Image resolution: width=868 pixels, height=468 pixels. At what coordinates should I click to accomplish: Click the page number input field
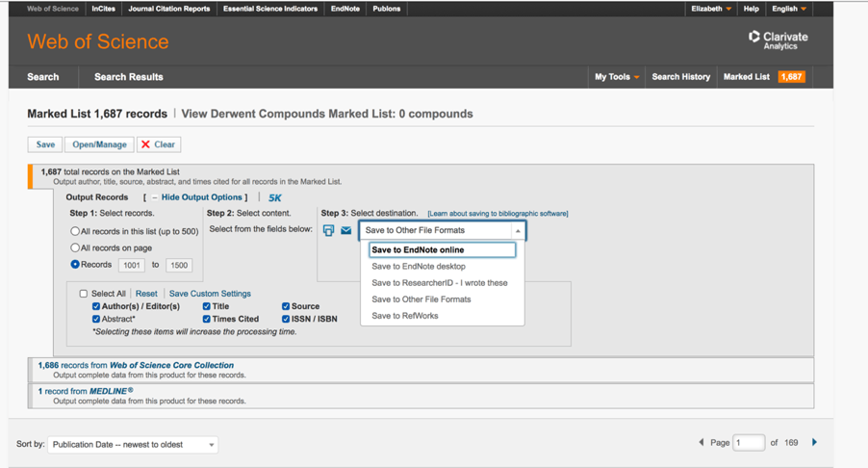click(x=749, y=443)
